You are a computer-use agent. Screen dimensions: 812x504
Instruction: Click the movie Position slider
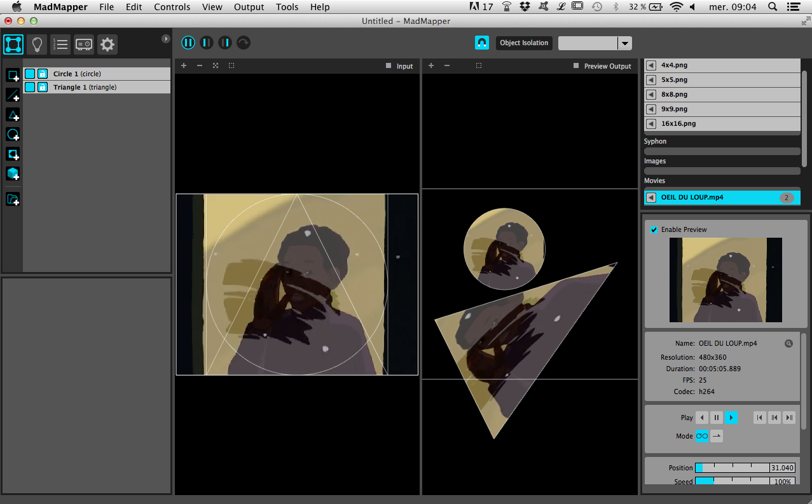pyautogui.click(x=732, y=468)
